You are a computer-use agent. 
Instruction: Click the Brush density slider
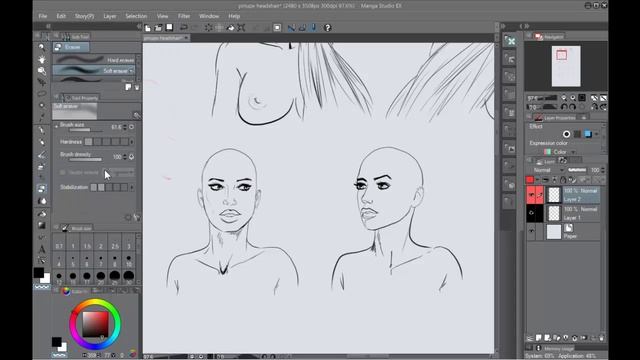(86, 160)
